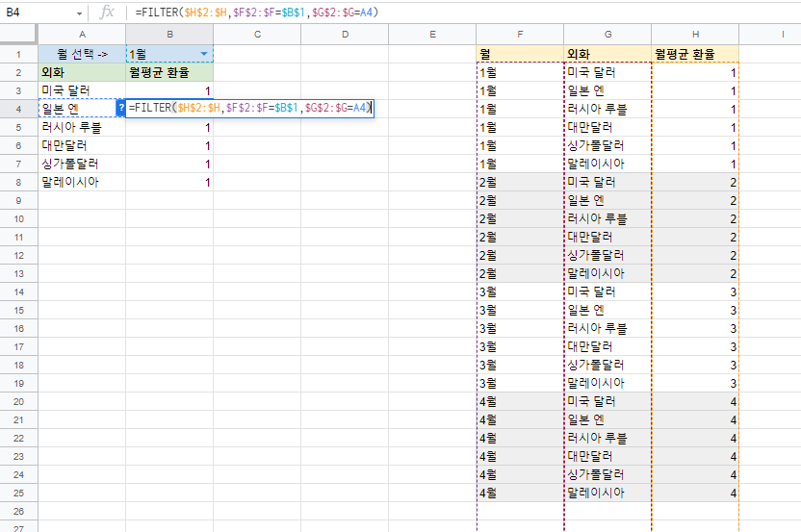Click cell A8 '말레이시아'
801x532 pixels.
[82, 182]
